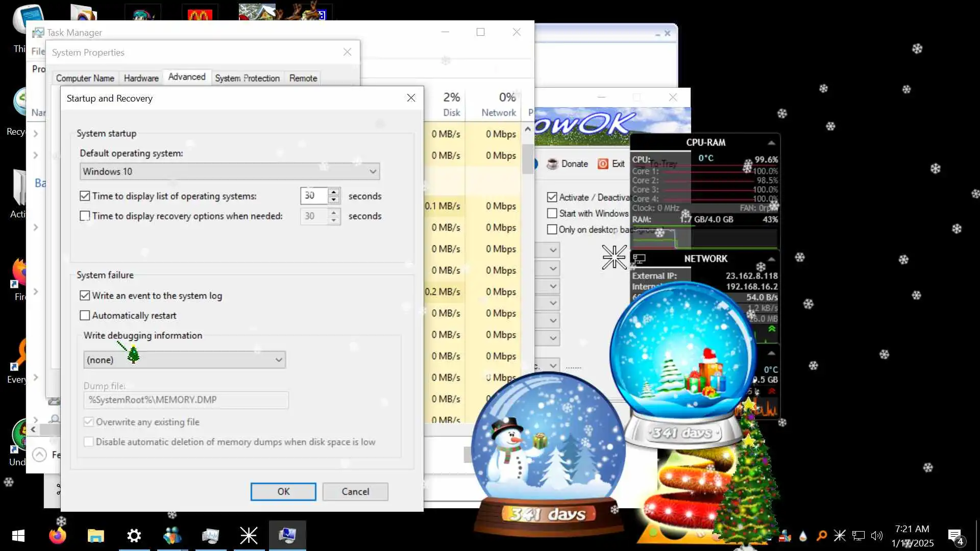Expand the Write debugging information dropdown
Viewport: 980px width, 551px height.
coord(279,360)
